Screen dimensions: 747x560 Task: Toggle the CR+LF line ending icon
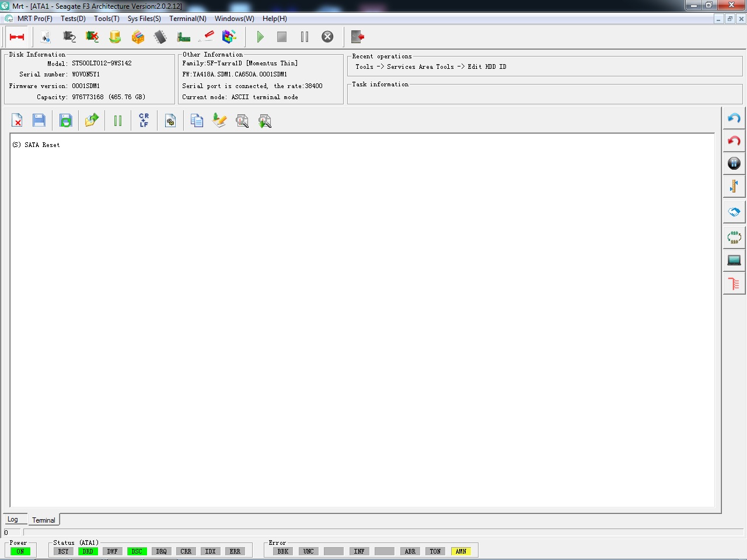tap(144, 121)
